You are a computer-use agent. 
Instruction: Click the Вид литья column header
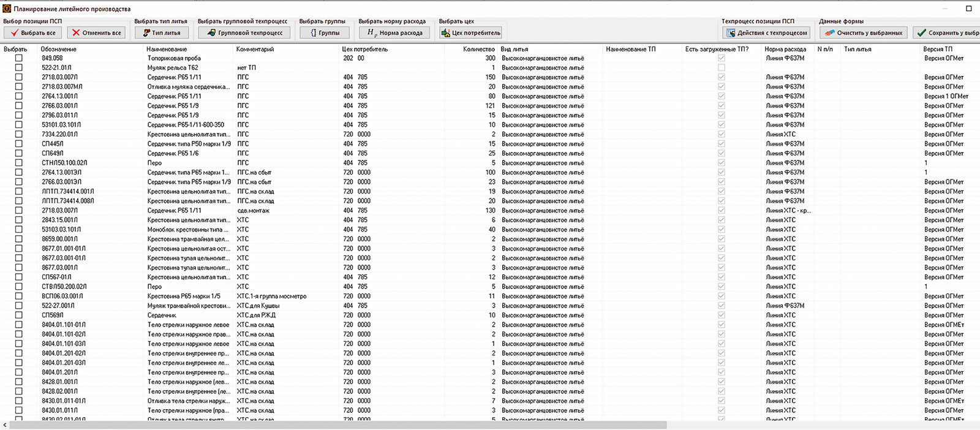[514, 49]
